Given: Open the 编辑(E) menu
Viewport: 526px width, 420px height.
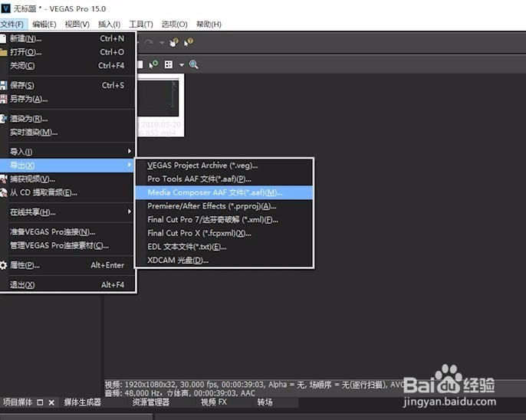Looking at the screenshot, I should point(44,24).
